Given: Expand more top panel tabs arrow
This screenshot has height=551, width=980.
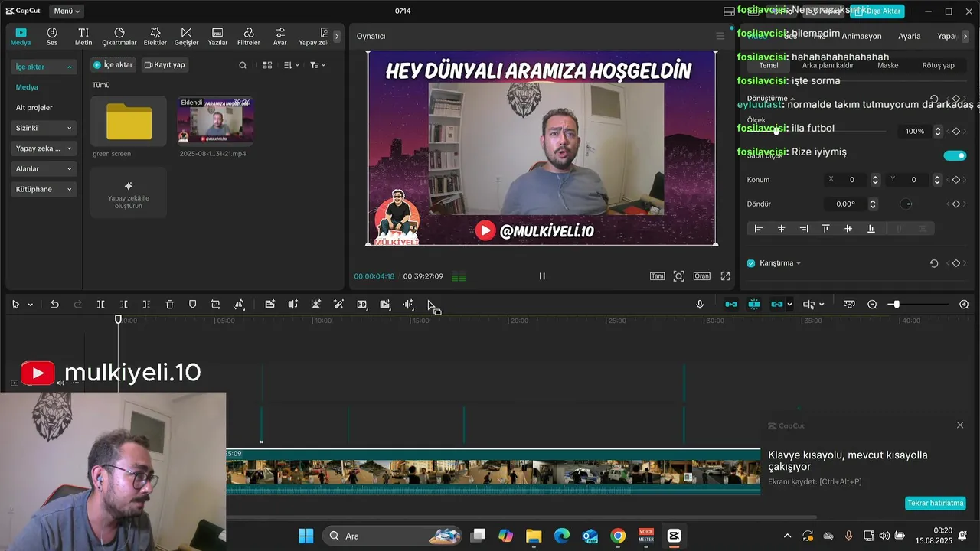Looking at the screenshot, I should [337, 36].
